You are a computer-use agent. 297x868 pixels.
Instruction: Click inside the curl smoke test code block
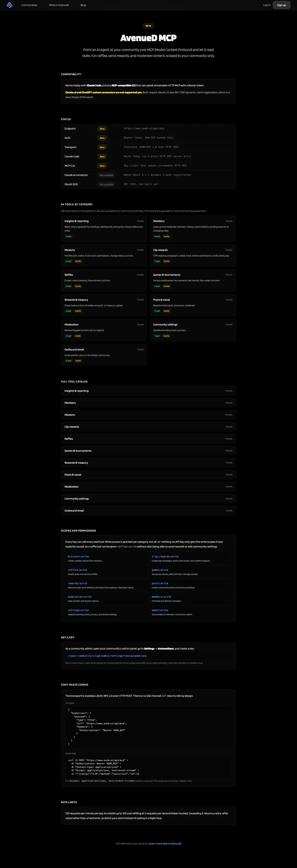click(x=148, y=767)
